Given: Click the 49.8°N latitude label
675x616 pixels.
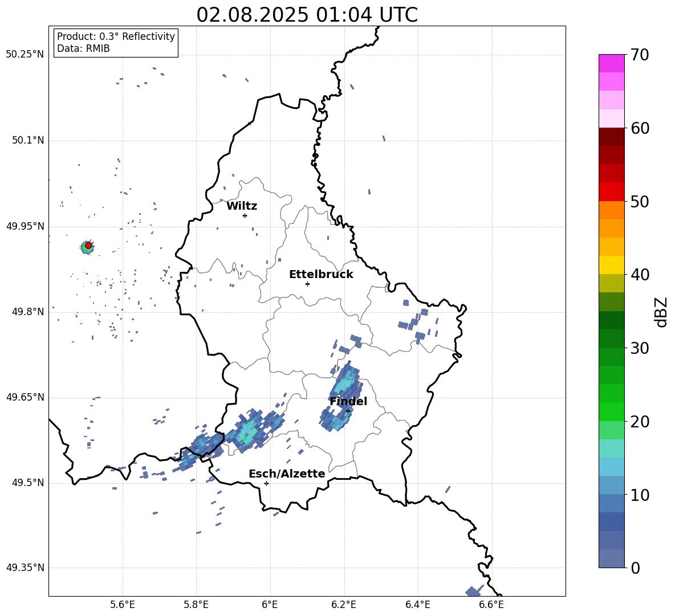Looking at the screenshot, I should 28,312.
